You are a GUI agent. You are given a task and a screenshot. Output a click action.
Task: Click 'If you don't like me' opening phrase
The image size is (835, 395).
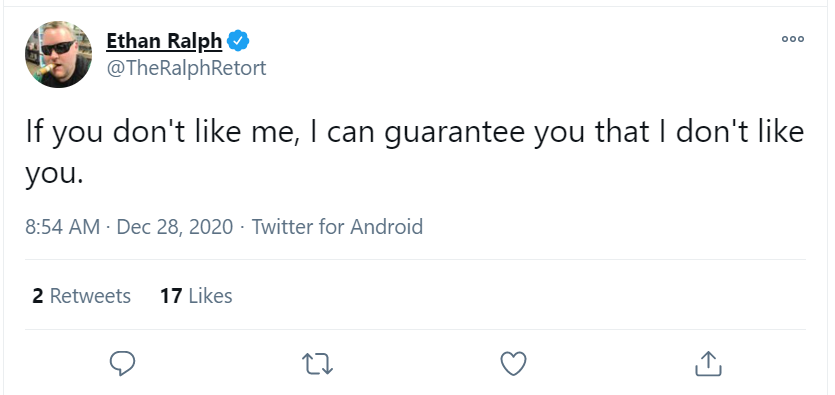coord(161,133)
